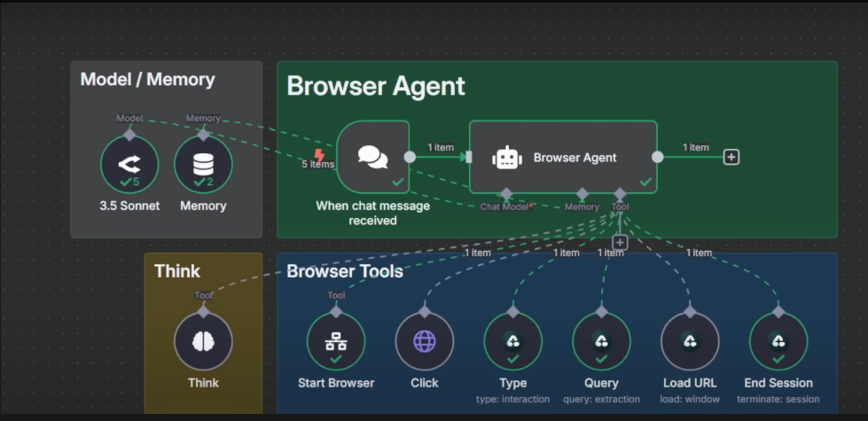Click 'load: window' subtitle text
The height and width of the screenshot is (421, 868).
[x=691, y=399]
